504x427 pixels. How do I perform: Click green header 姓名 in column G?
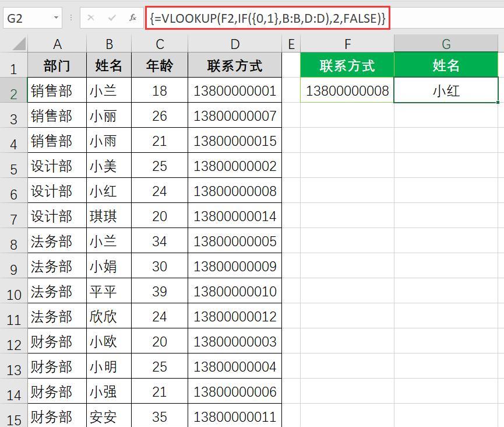point(446,65)
